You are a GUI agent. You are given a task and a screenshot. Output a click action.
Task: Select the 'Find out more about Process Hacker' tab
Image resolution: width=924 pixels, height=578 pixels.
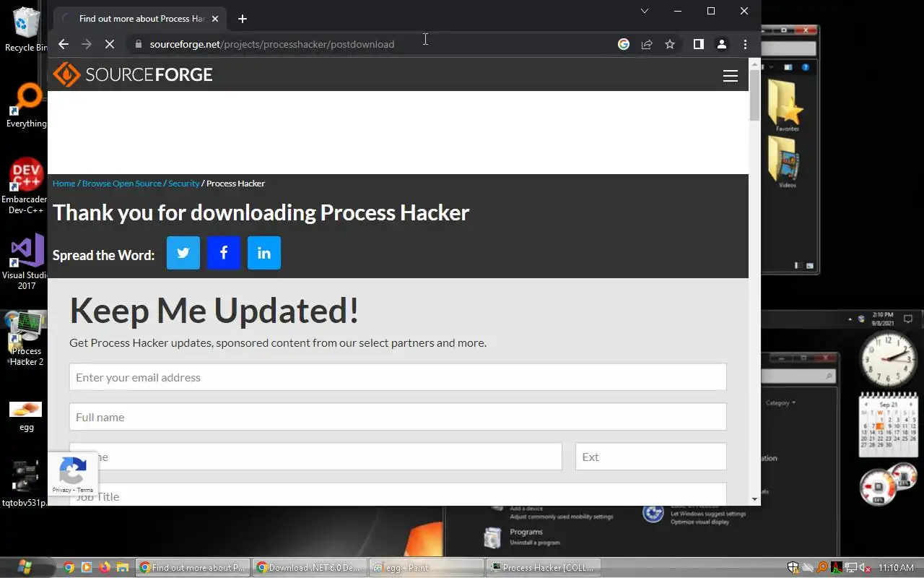141,19
